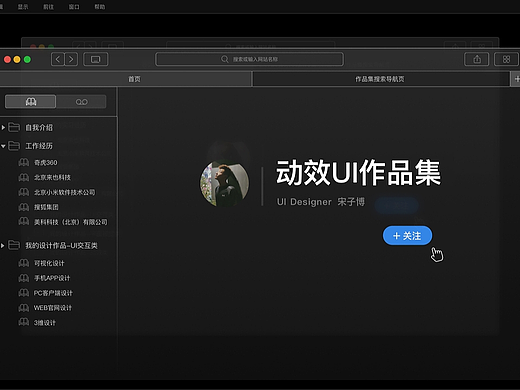Click the address search input field

click(x=250, y=59)
